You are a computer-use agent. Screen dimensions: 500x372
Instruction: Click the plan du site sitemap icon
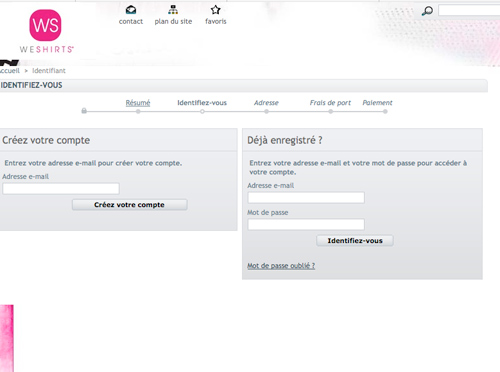pos(173,10)
